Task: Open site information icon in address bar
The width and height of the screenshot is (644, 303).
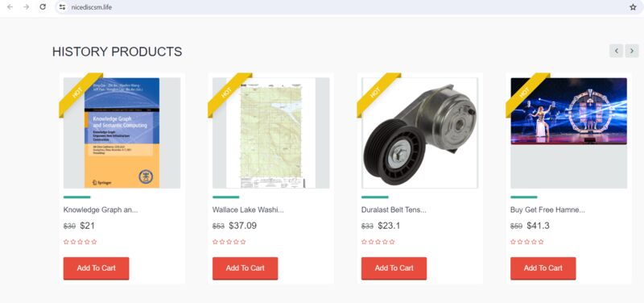Action: coord(62,7)
